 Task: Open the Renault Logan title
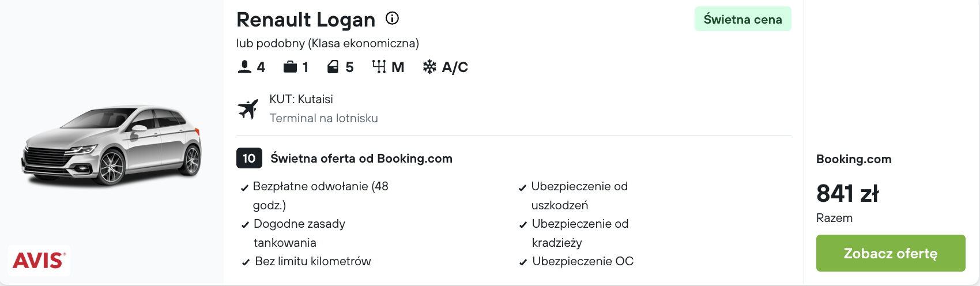point(306,20)
